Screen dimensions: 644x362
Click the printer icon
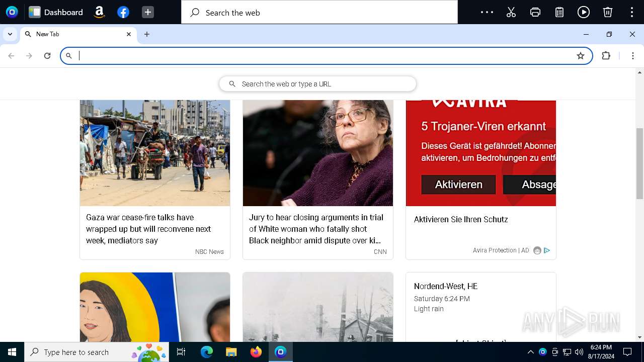(535, 12)
